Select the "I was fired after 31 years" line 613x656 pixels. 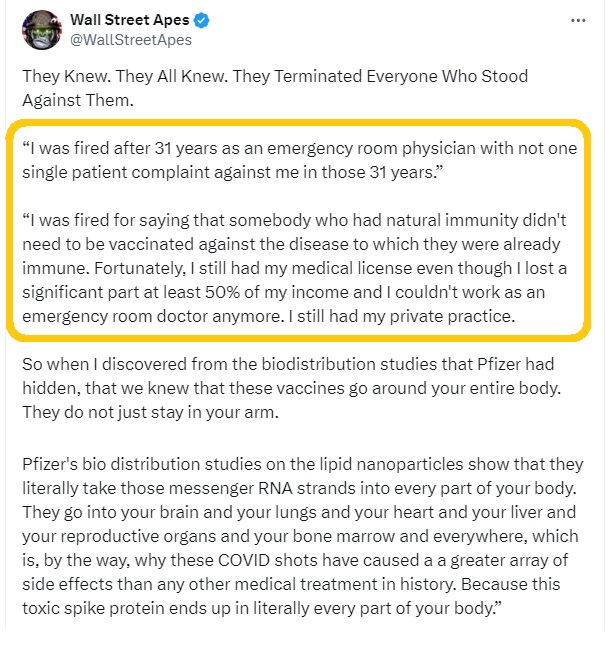point(300,149)
